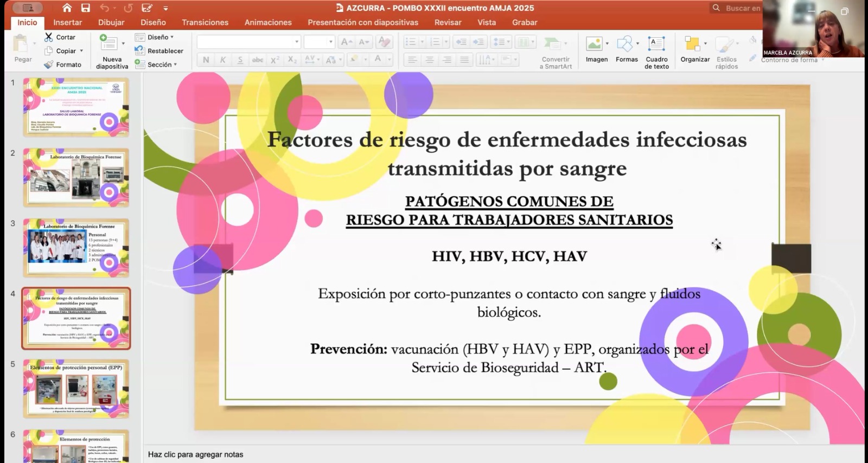Viewport: 868px width, 463px height.
Task: Align text to the left
Action: point(412,60)
